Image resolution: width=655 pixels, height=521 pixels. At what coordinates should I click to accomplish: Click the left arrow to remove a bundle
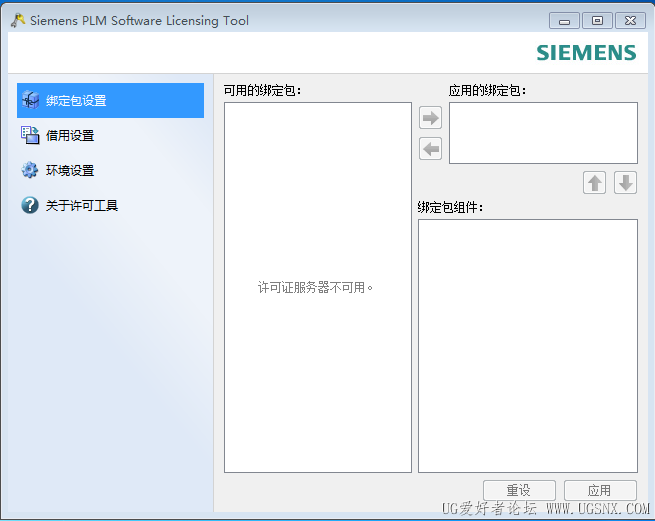(430, 149)
